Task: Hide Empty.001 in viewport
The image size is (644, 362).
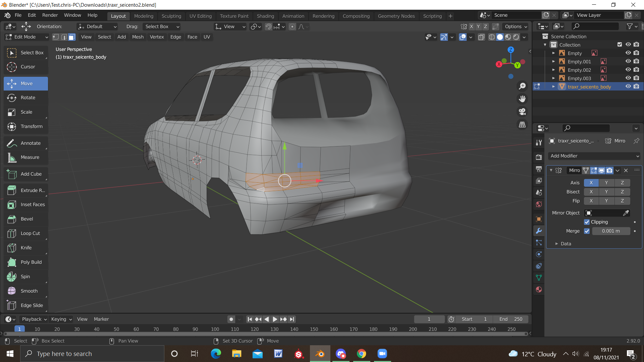Action: (628, 61)
